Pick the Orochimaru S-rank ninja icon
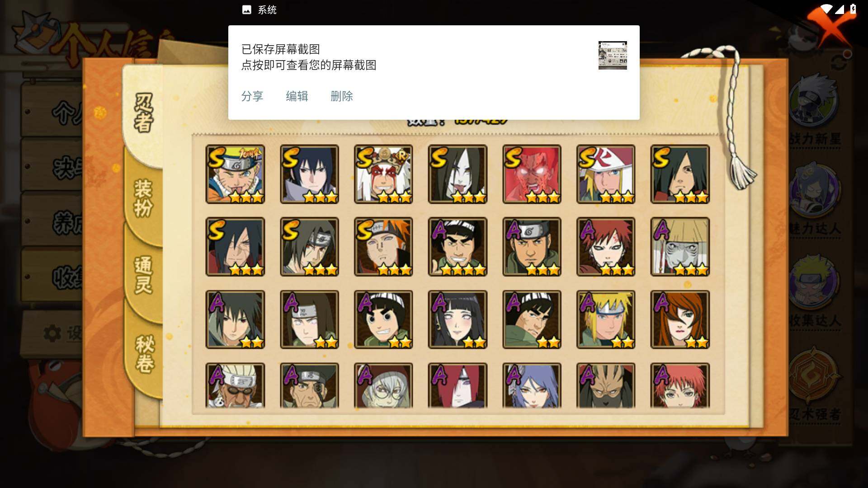Screen dimensions: 868x488 pyautogui.click(x=458, y=174)
